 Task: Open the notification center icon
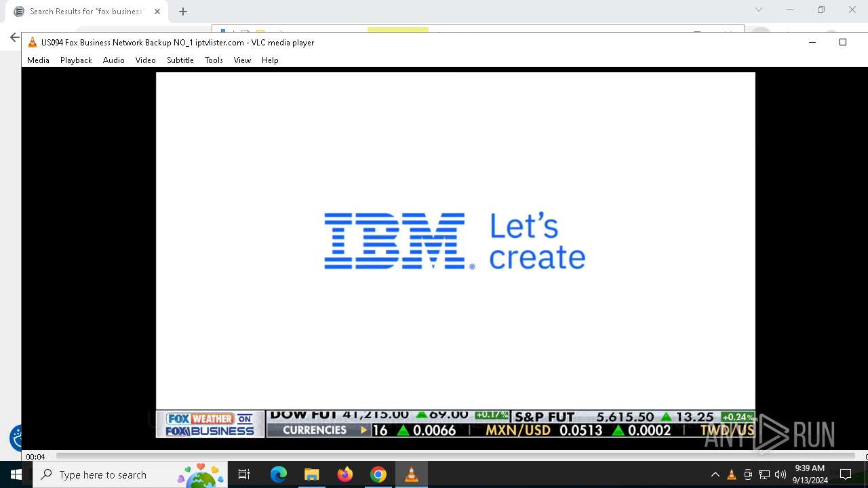[846, 474]
